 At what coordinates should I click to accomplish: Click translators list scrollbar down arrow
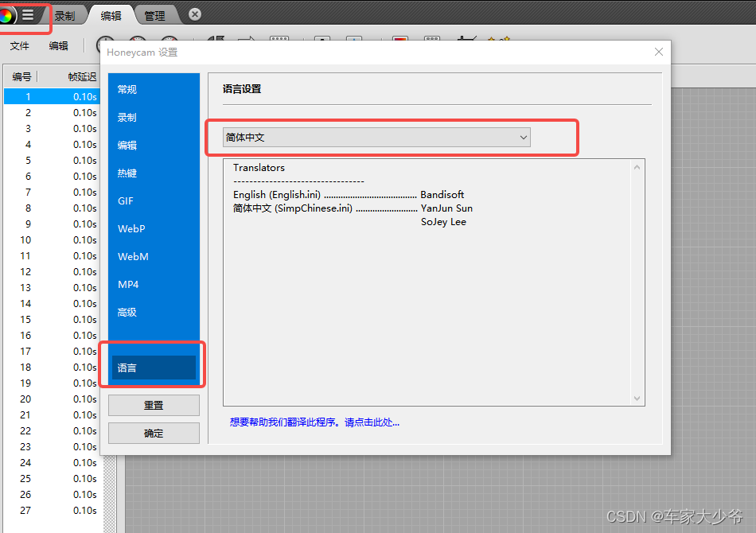(637, 399)
